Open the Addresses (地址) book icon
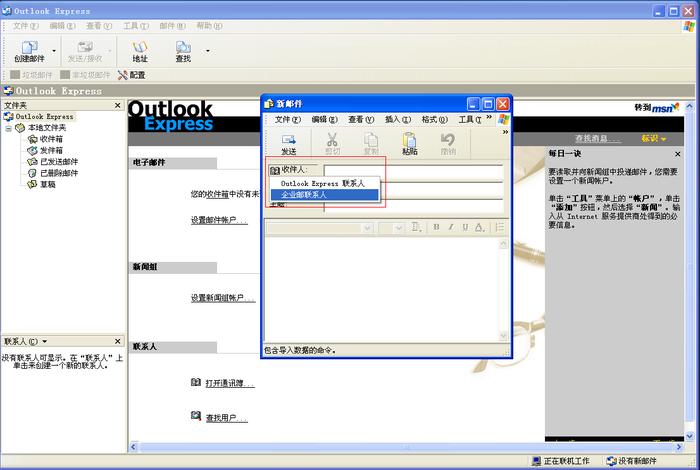Screen dimensions: 700x470 140,51
